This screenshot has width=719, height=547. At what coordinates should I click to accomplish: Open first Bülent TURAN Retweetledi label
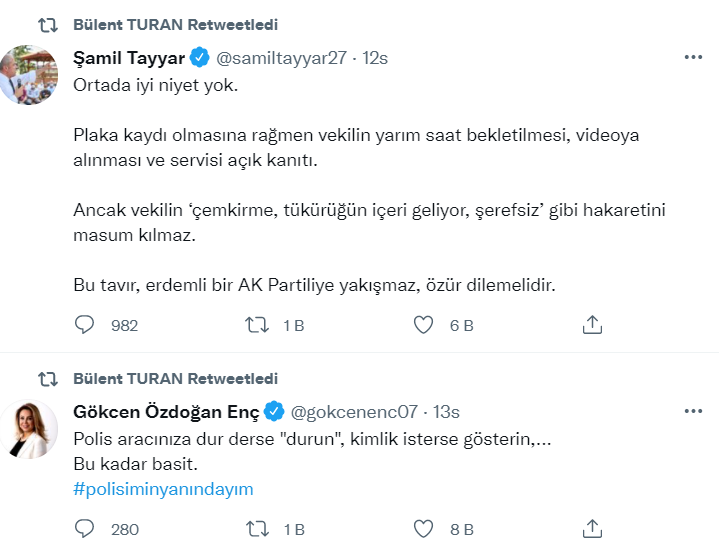pos(176,24)
